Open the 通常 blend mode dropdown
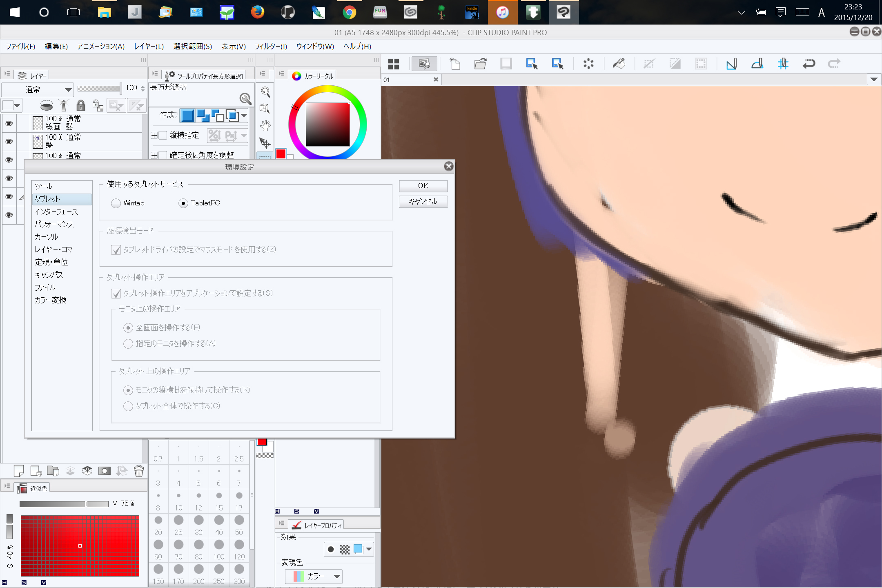The width and height of the screenshot is (882, 588). click(x=38, y=89)
